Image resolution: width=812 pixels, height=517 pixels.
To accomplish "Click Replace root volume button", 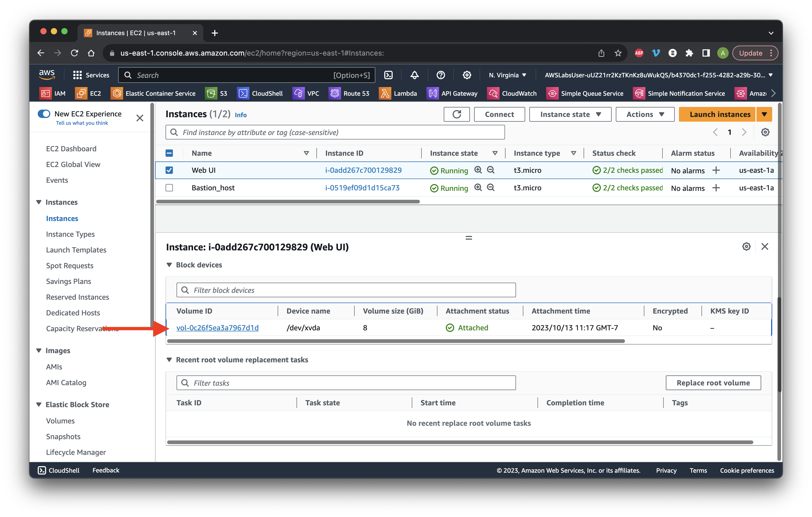I will 713,383.
